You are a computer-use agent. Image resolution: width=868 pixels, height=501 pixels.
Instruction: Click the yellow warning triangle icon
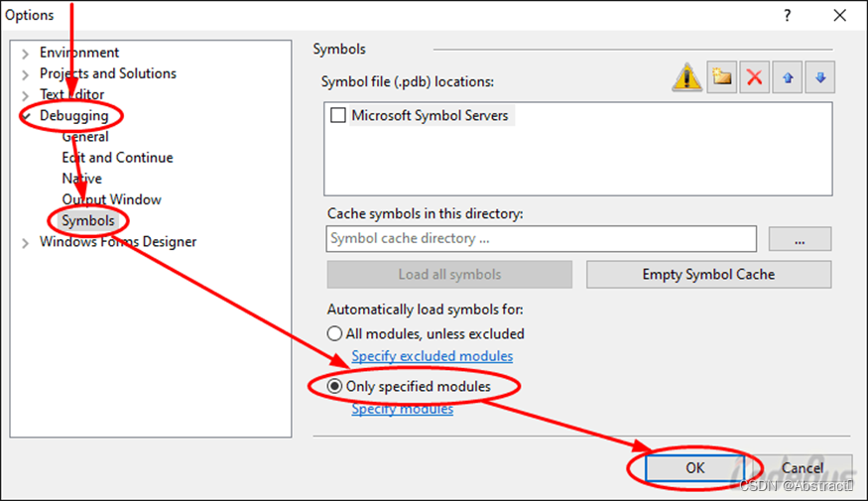pyautogui.click(x=687, y=77)
